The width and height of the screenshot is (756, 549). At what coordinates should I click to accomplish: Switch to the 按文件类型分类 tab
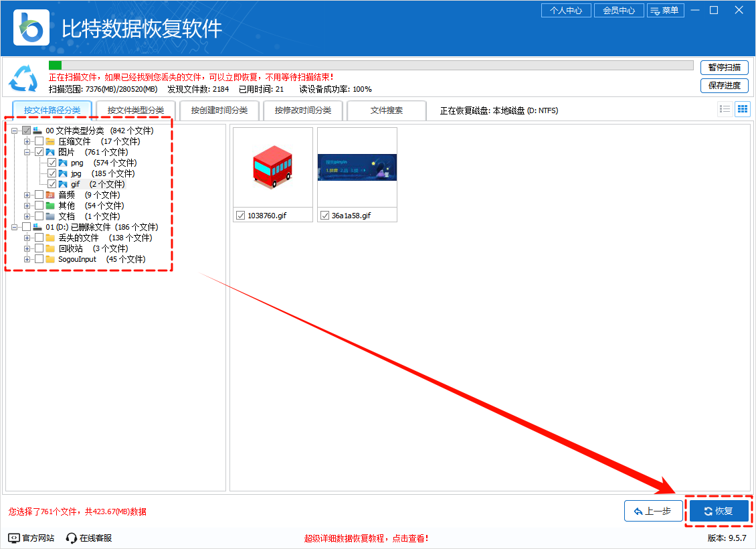pyautogui.click(x=134, y=110)
